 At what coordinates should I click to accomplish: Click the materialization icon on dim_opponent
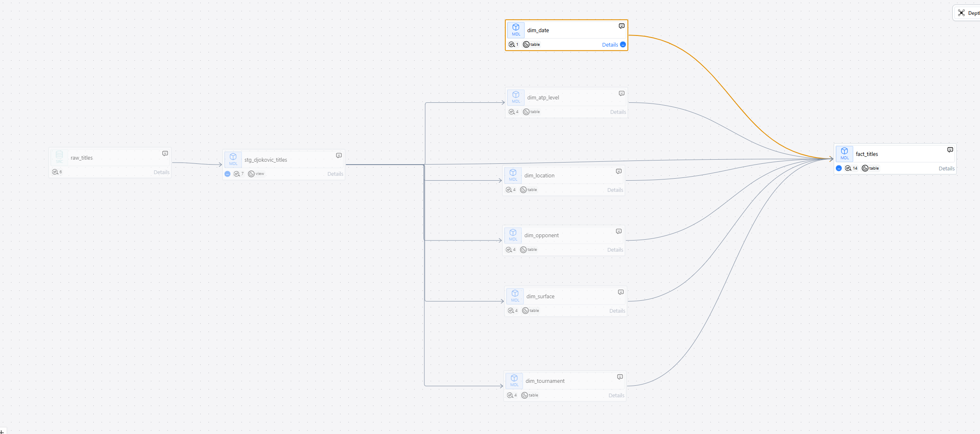point(523,250)
